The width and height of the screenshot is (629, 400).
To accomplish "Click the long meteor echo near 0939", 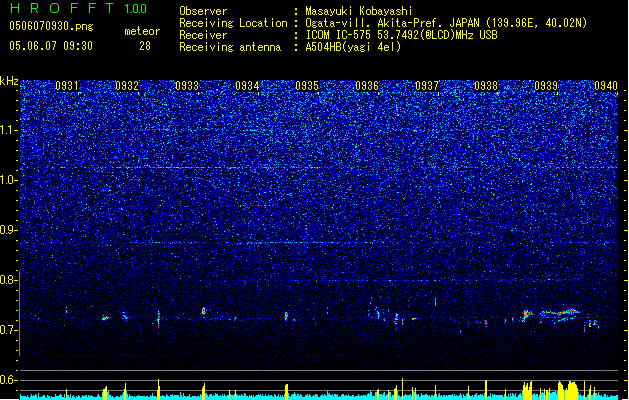I will (x=560, y=312).
